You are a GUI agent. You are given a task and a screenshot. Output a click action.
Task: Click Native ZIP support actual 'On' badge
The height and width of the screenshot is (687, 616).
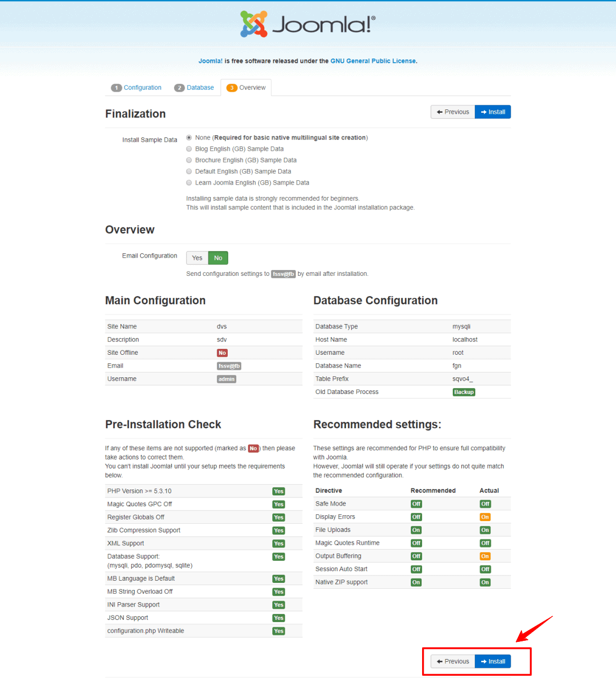[x=485, y=583]
